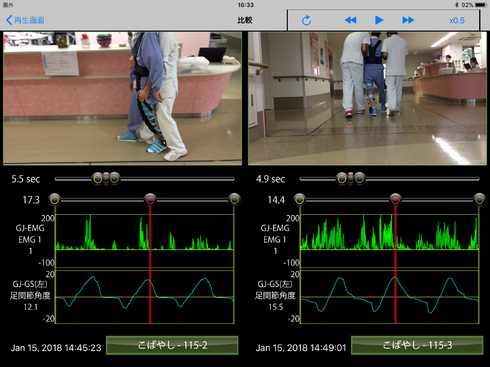
Task: Click the 4.9 sec duration label
Action: click(x=270, y=179)
